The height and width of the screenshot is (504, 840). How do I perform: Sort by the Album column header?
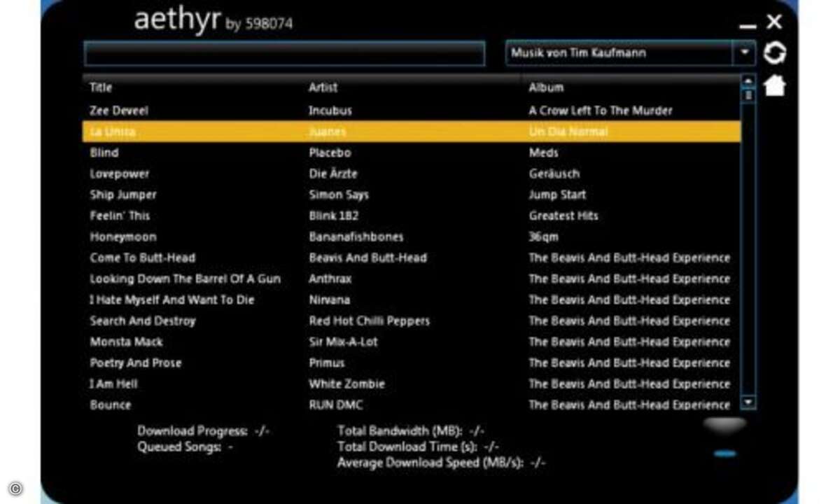pyautogui.click(x=546, y=87)
